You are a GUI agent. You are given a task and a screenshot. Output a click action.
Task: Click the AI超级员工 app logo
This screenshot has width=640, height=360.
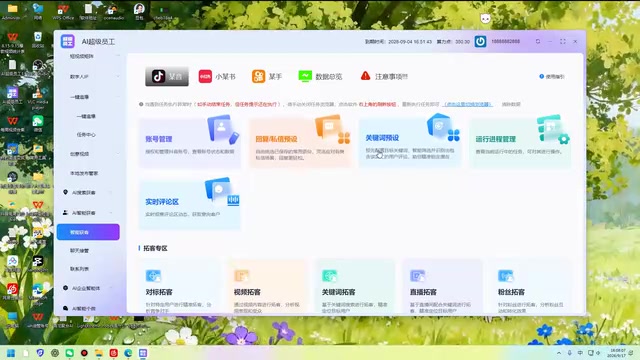[x=67, y=42]
